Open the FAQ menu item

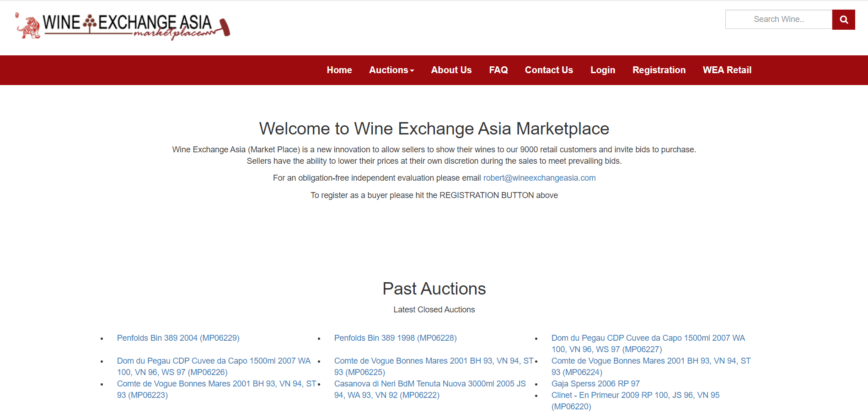(x=498, y=70)
